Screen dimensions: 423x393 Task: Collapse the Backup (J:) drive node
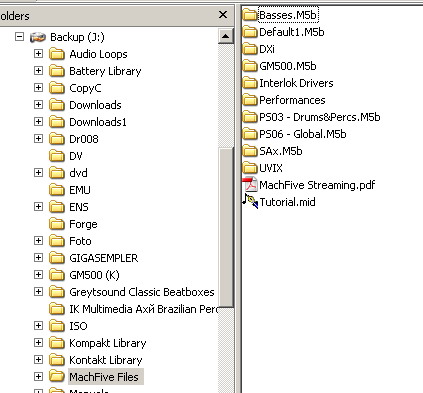[20, 37]
